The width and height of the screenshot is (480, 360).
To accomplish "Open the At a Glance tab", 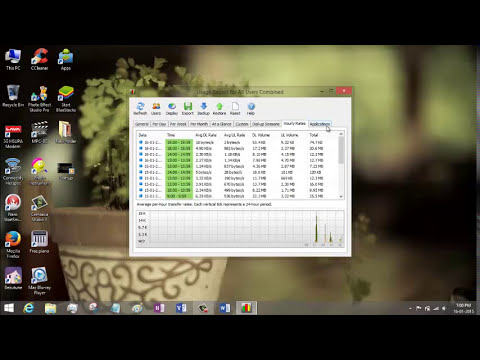I will [x=221, y=124].
